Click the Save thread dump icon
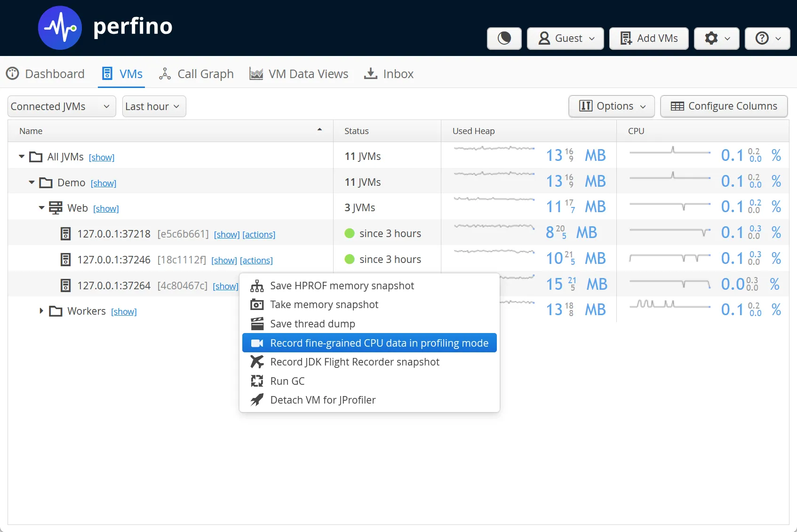Viewport: 797px width, 532px height. (257, 324)
